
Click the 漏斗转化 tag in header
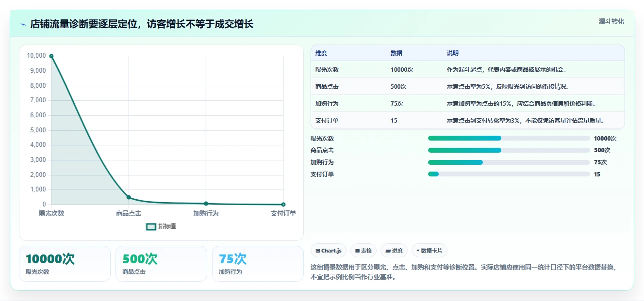coord(611,21)
